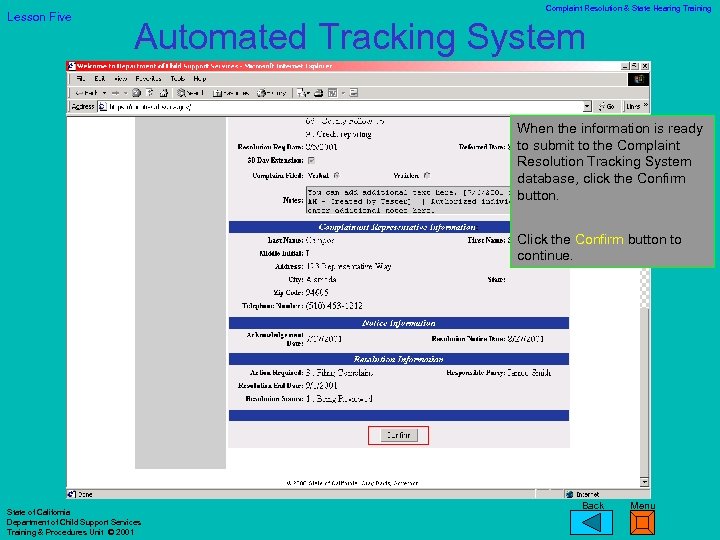
Task: Open the Search pane from the toolbar
Action: (191, 93)
